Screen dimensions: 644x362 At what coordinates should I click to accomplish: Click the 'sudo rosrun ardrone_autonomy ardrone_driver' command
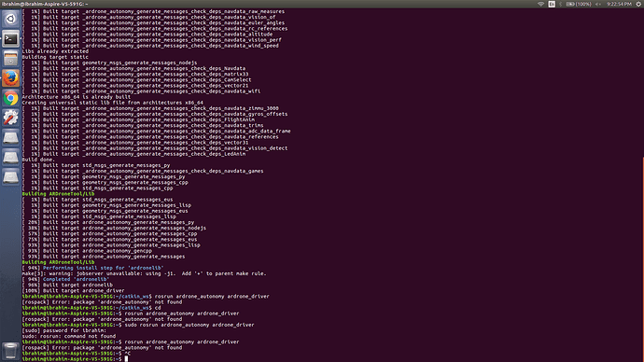point(189,325)
